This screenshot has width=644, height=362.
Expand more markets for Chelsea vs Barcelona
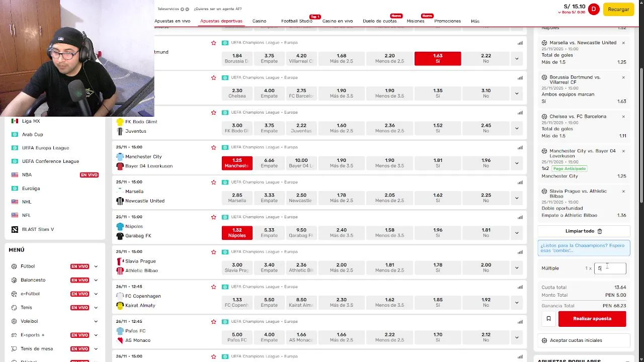point(517,93)
